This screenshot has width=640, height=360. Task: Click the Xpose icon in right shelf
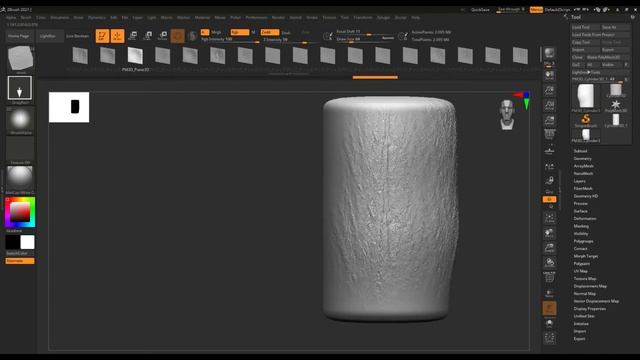(x=549, y=338)
